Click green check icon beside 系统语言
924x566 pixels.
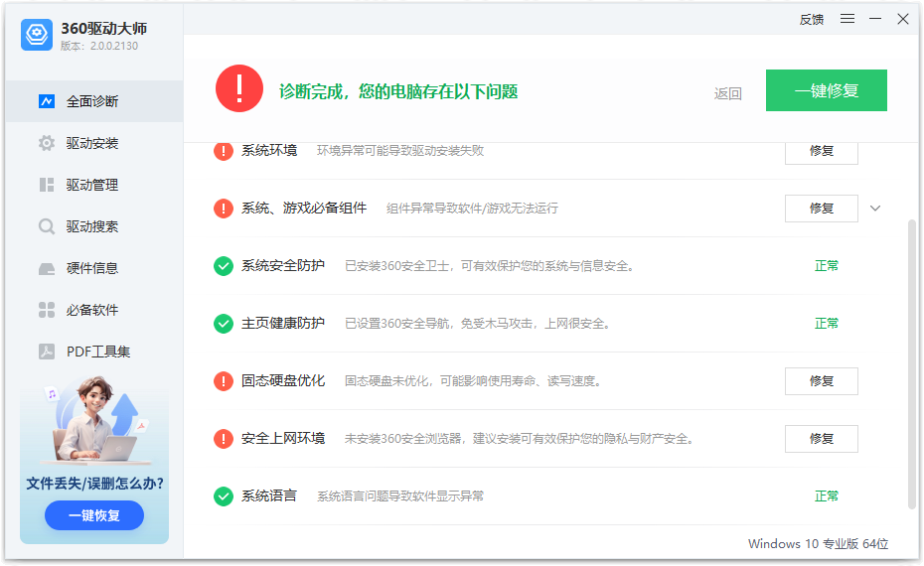tap(224, 496)
